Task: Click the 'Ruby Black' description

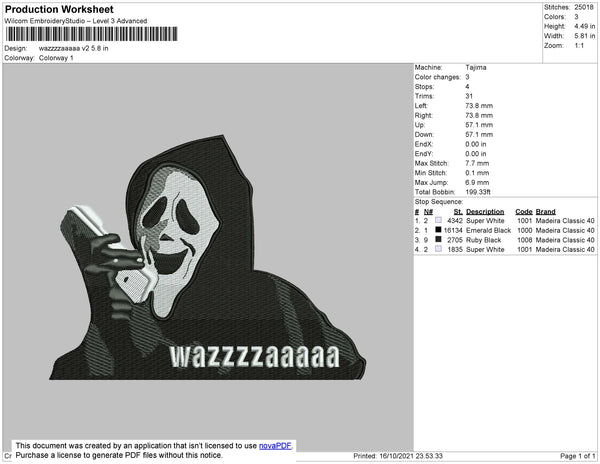Action: (484, 240)
